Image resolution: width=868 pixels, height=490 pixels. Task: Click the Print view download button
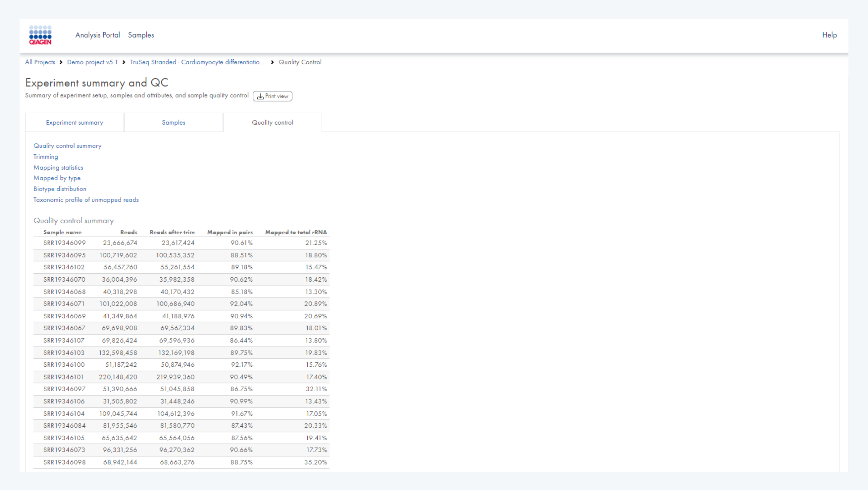pyautogui.click(x=272, y=96)
